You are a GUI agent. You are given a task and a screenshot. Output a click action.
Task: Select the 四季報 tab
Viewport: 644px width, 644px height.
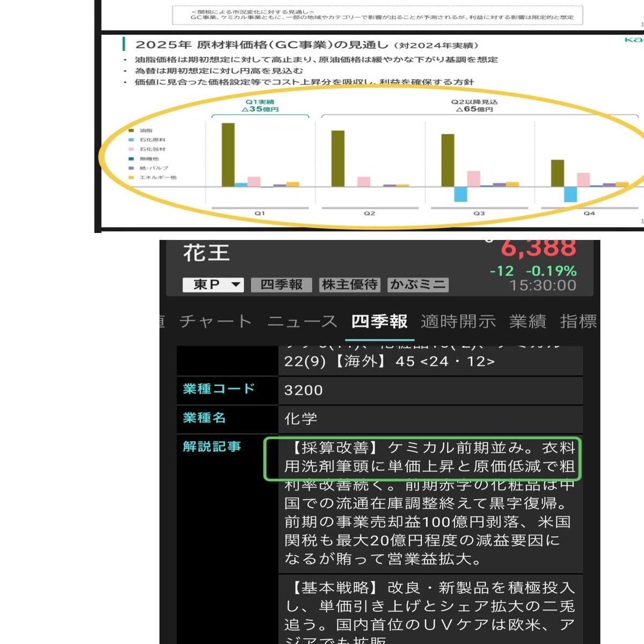click(379, 321)
